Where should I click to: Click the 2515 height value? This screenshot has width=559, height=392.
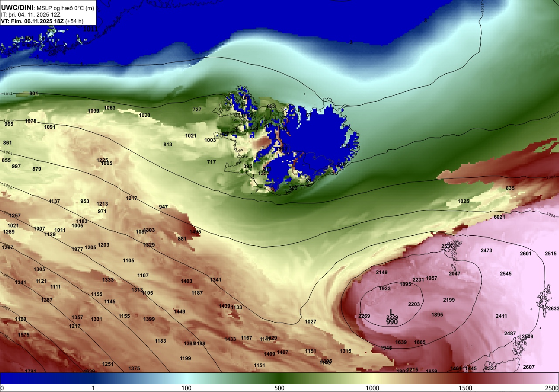[x=551, y=254]
